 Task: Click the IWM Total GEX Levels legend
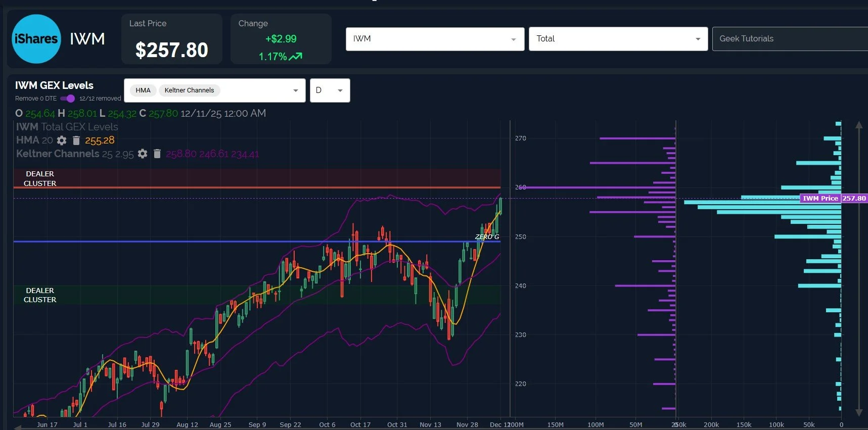pos(67,127)
